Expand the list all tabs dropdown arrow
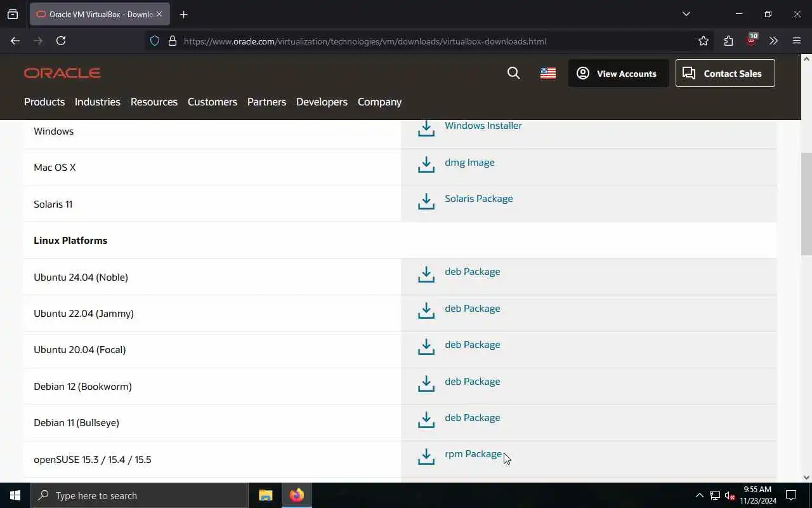This screenshot has width=812, height=508. [686, 14]
